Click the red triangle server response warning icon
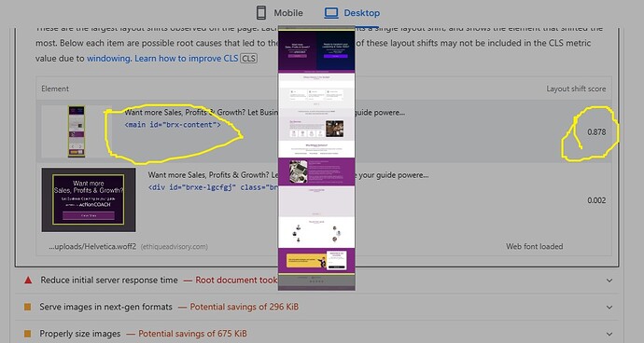The width and height of the screenshot is (644, 343). click(28, 281)
